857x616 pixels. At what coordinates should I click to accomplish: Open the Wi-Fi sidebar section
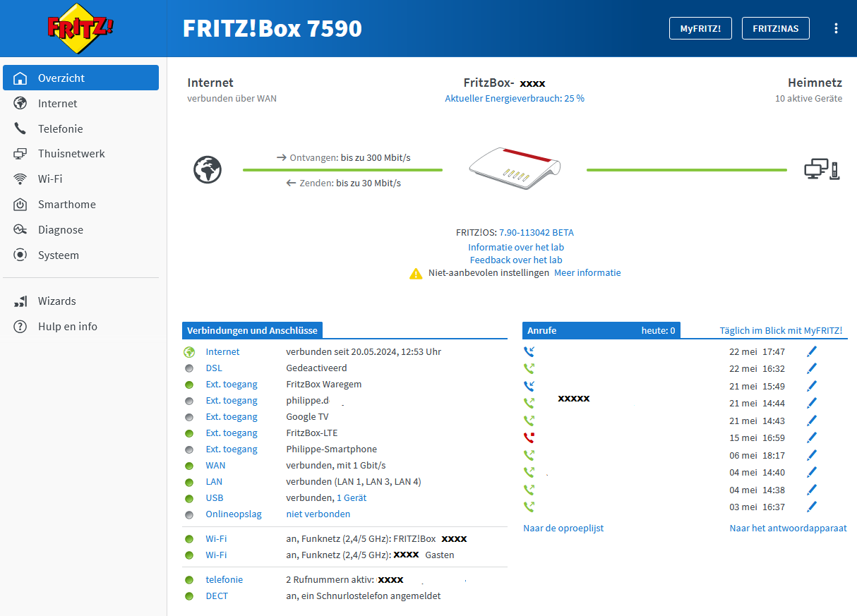tap(50, 179)
